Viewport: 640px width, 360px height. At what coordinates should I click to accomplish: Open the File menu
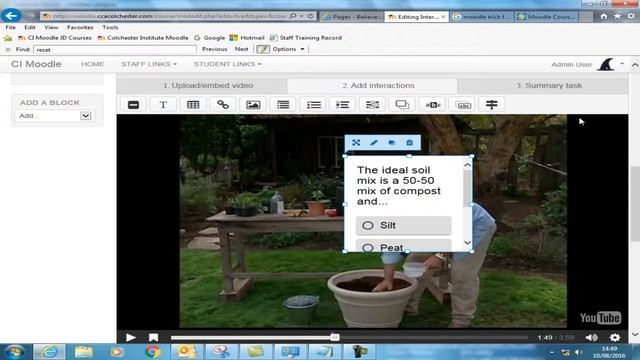point(11,27)
